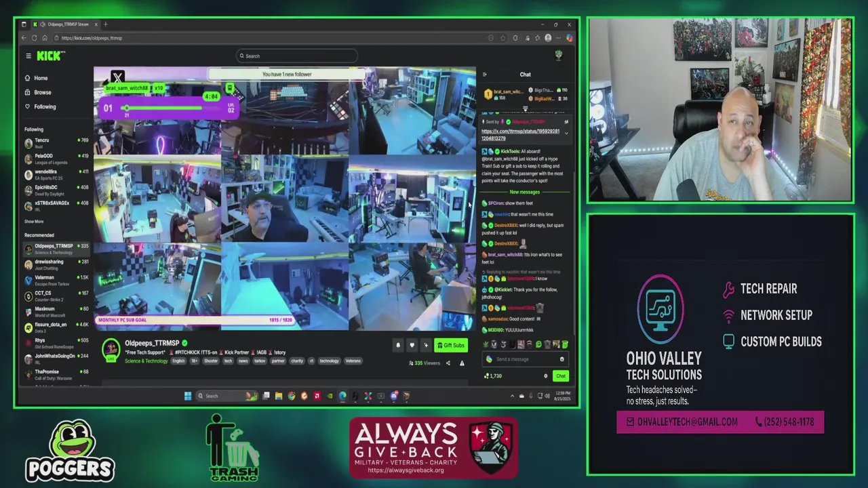Screen dimensions: 868x488
Task: Open recommended channel CCT_CS
Action: click(x=57, y=296)
